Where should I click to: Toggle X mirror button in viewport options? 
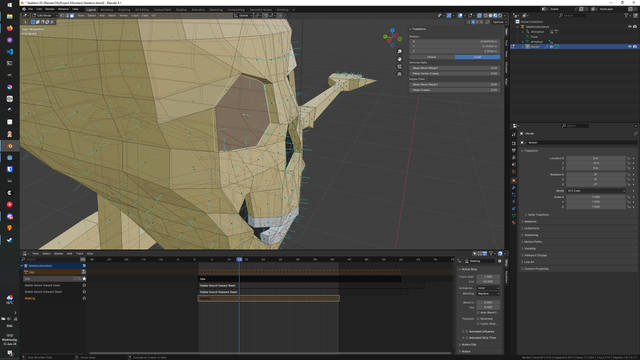[x=473, y=22]
